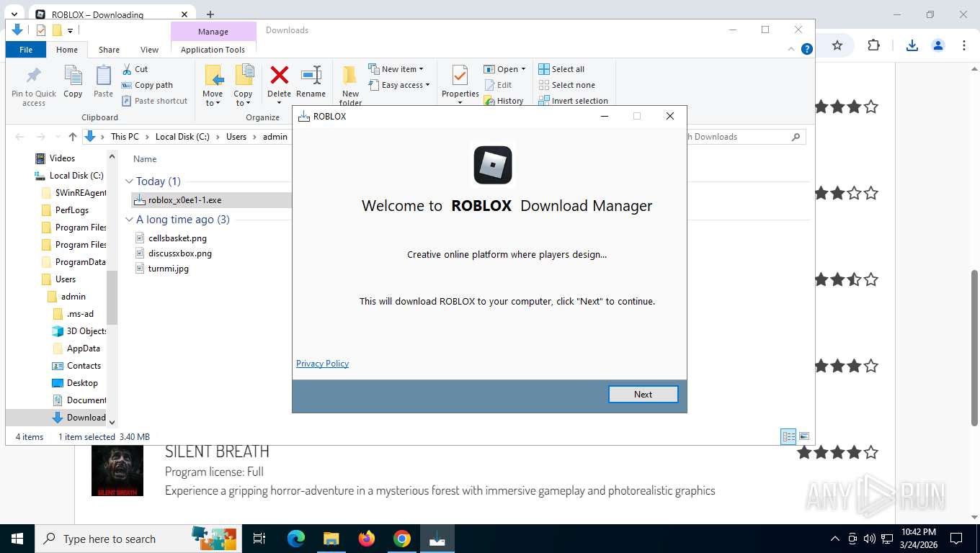Select the Manage contextual tab
Image resolution: width=980 pixels, height=553 pixels.
pos(213,32)
